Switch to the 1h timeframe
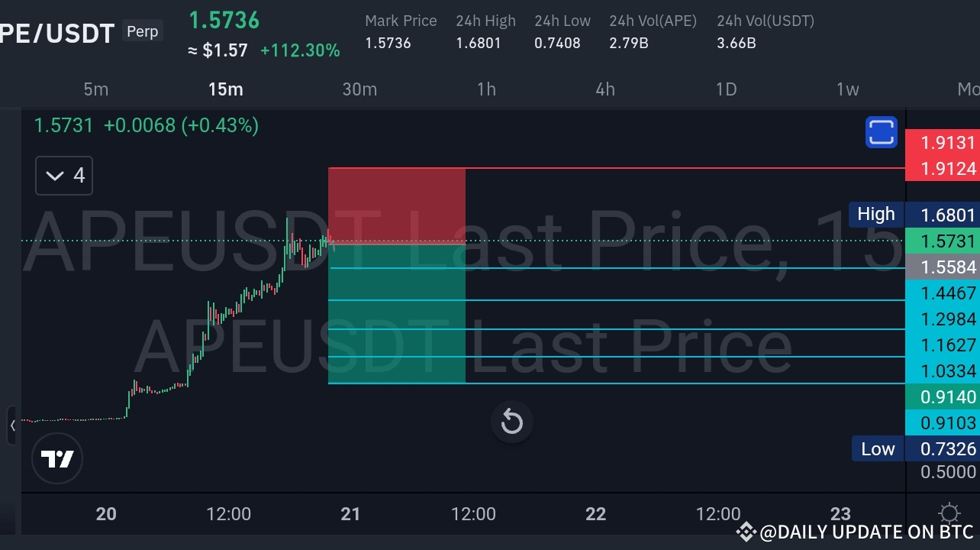Screen dimensions: 980x550 486,89
